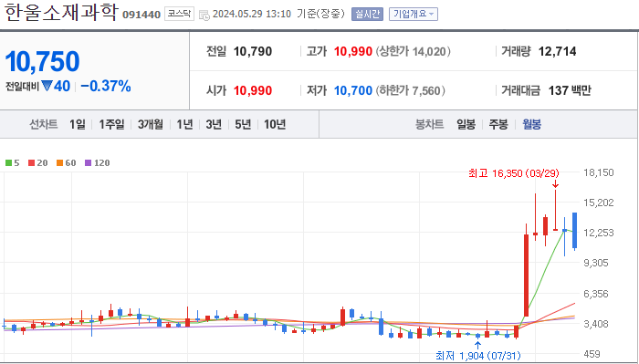Click the y-axis label 9,305
This screenshot has width=639, height=364.
596,263
